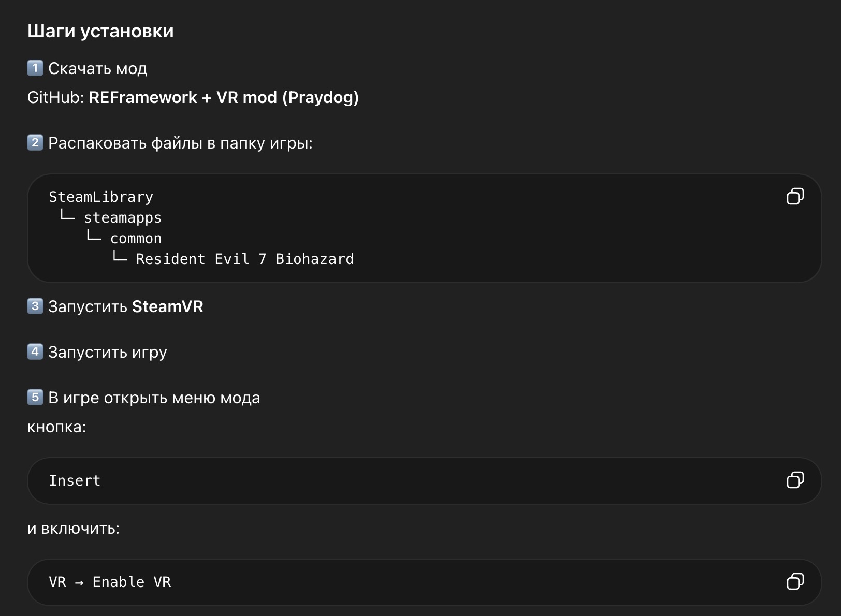Select the steamapps folder line in the tree

122,217
